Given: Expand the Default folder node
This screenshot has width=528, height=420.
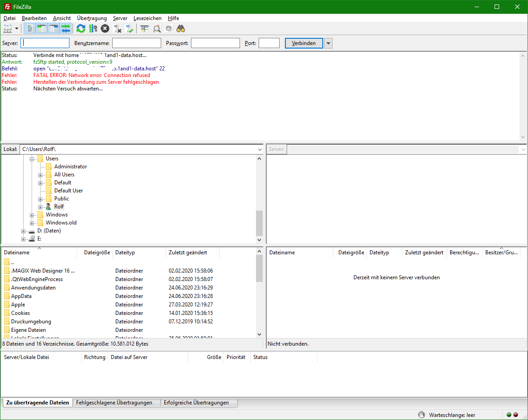Looking at the screenshot, I should [x=40, y=183].
